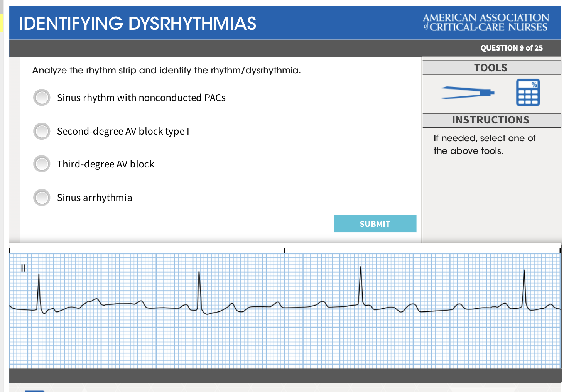Click the lead II label on the rhythm strip

coord(23,268)
